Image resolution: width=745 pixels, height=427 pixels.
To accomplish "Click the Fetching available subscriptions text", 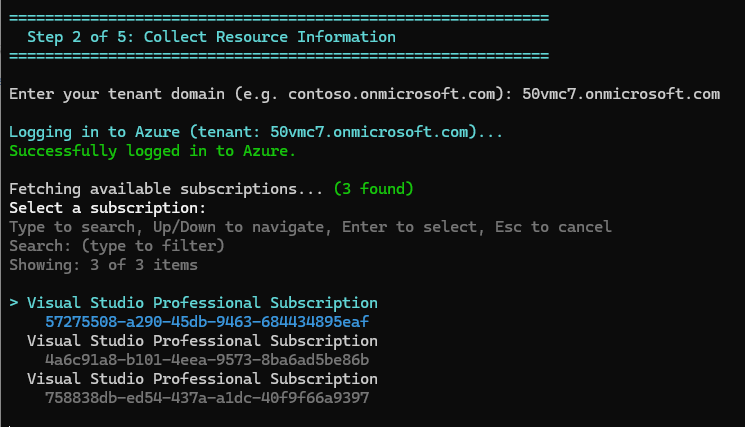I will pos(166,189).
